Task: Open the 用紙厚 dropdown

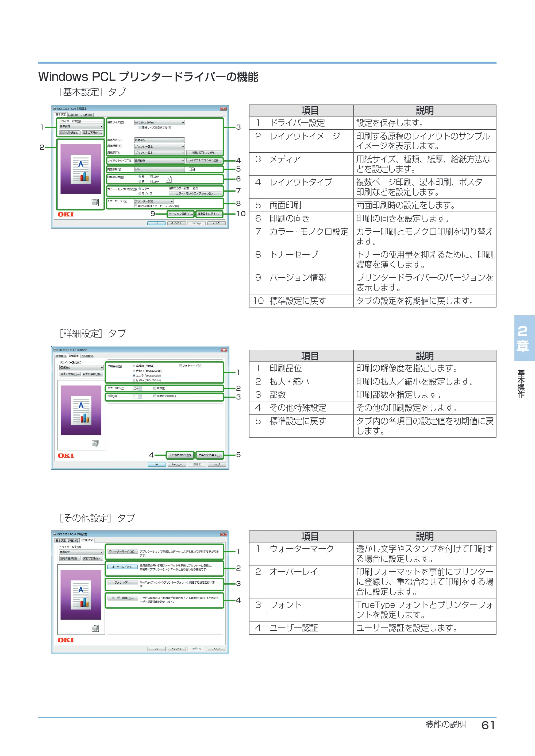Action: coord(159,153)
